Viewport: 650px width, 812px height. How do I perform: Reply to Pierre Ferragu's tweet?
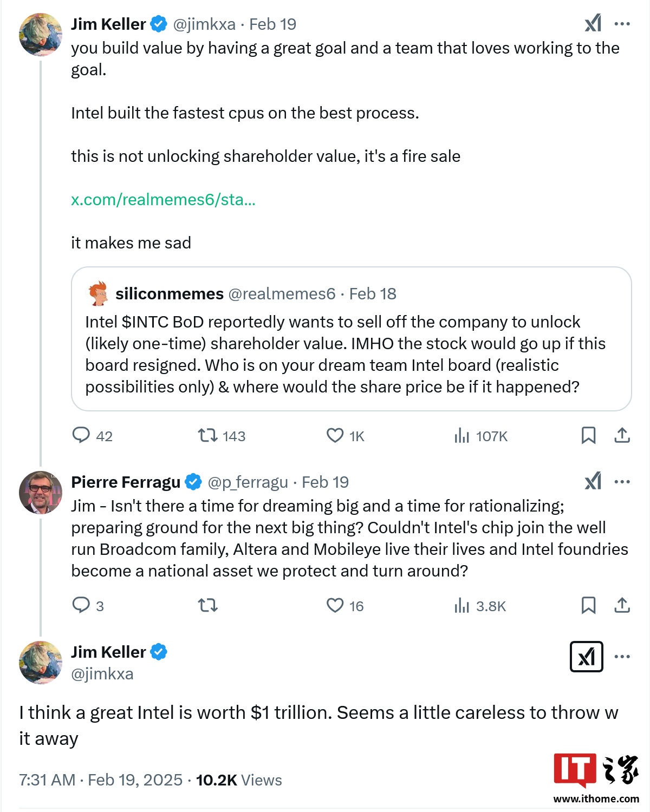pyautogui.click(x=81, y=605)
